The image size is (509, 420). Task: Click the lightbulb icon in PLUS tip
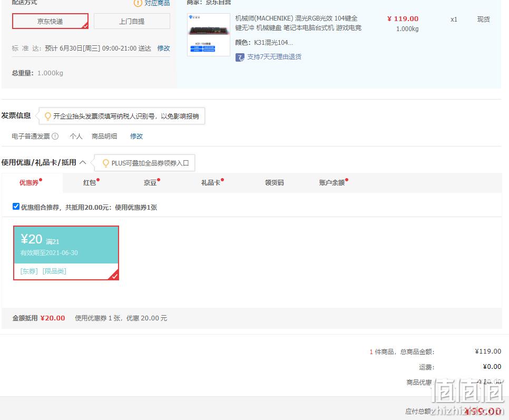coord(106,163)
